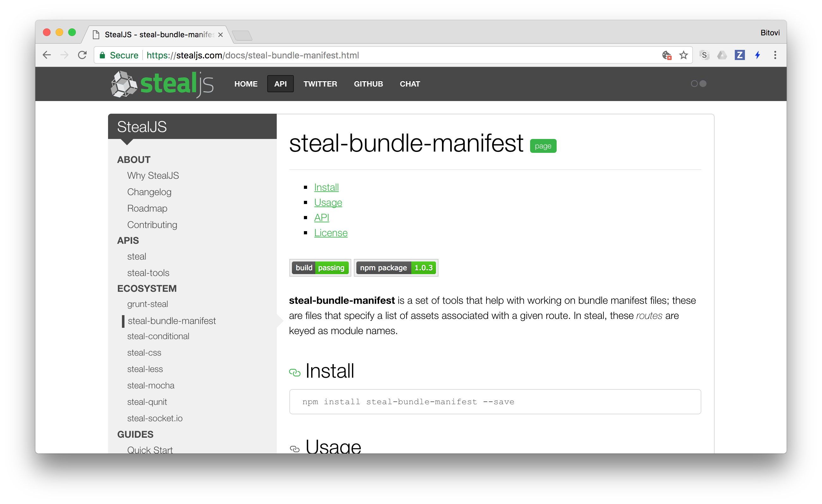The image size is (822, 504).
Task: Open grunt-steal in sidebar
Action: click(x=148, y=304)
